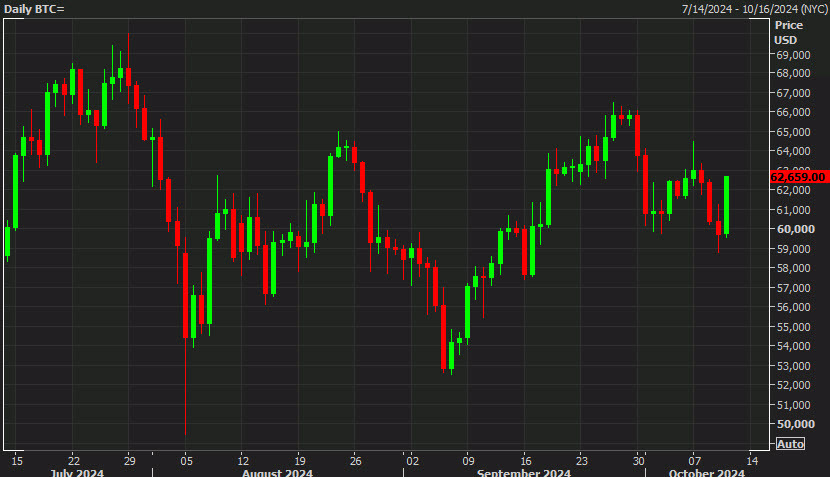Click the first green candlestick at chart's left edge

click(8, 241)
